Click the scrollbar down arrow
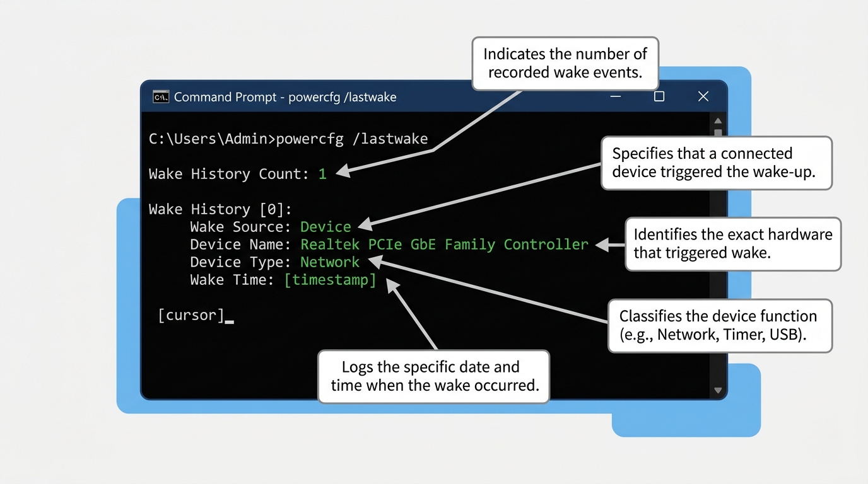 point(718,391)
